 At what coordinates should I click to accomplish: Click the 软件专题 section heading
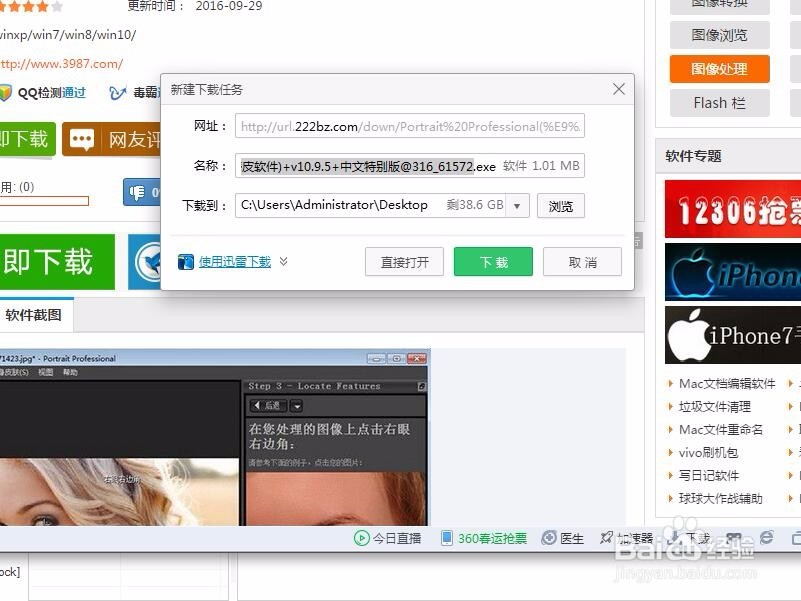coord(693,156)
